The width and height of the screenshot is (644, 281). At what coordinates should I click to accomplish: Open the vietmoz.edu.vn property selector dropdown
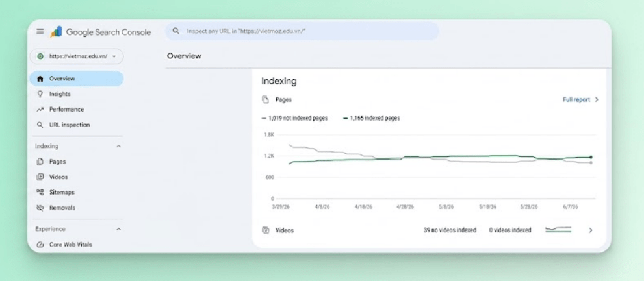tap(77, 56)
